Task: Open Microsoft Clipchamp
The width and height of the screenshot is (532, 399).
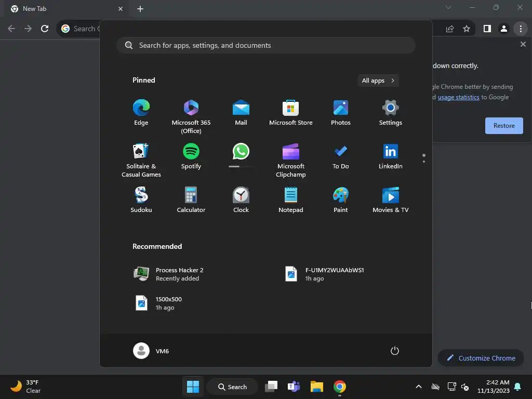Action: [x=291, y=160]
